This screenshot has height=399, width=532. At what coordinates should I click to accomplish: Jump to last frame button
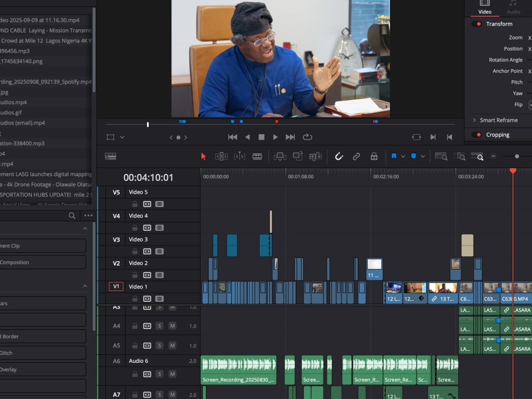coord(290,137)
